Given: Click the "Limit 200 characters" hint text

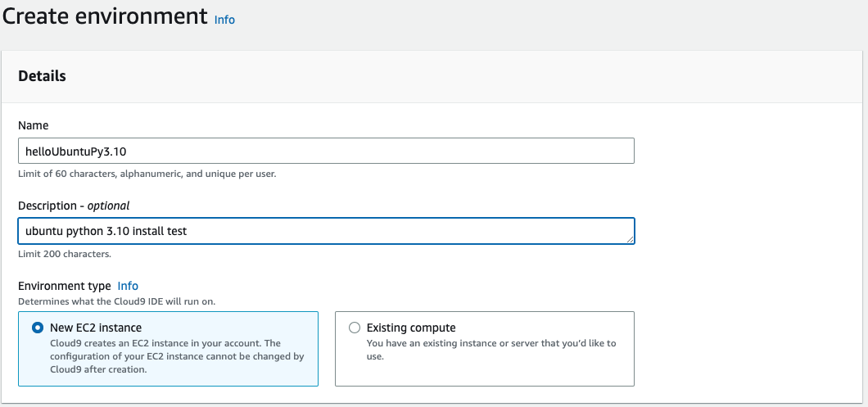Looking at the screenshot, I should click(x=64, y=254).
